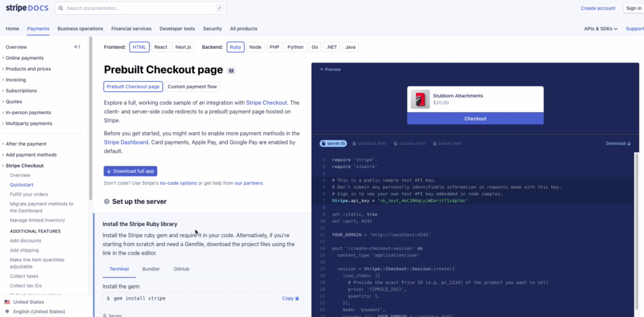Switch to Bundler install tab
Viewport: 644px width, 317px height.
[151, 269]
